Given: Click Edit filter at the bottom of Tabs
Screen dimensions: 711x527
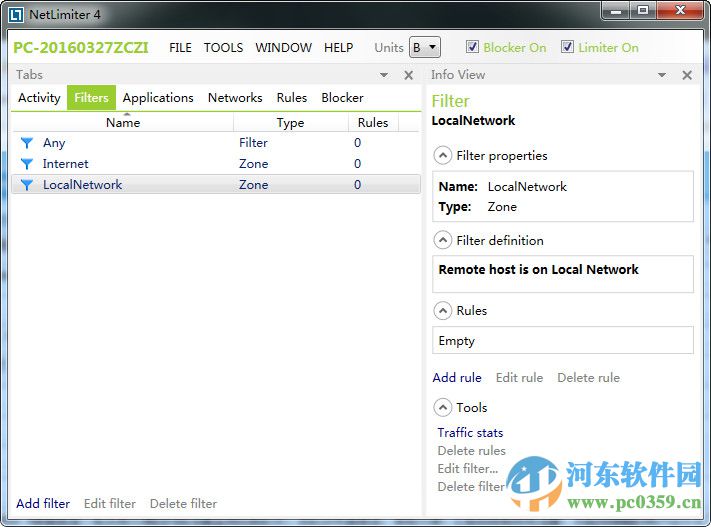Looking at the screenshot, I should click(110, 503).
